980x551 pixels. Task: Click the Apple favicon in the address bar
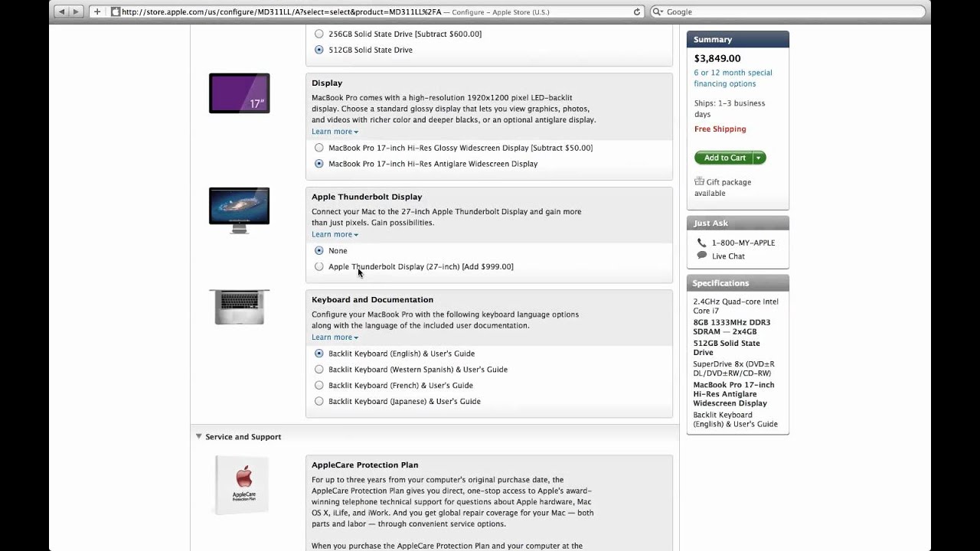[x=116, y=11]
